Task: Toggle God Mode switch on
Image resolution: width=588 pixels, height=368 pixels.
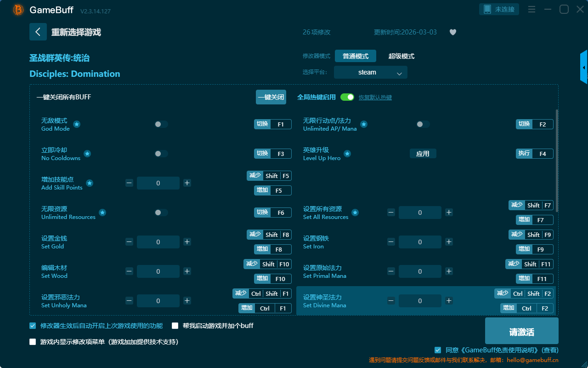Action: pos(161,124)
